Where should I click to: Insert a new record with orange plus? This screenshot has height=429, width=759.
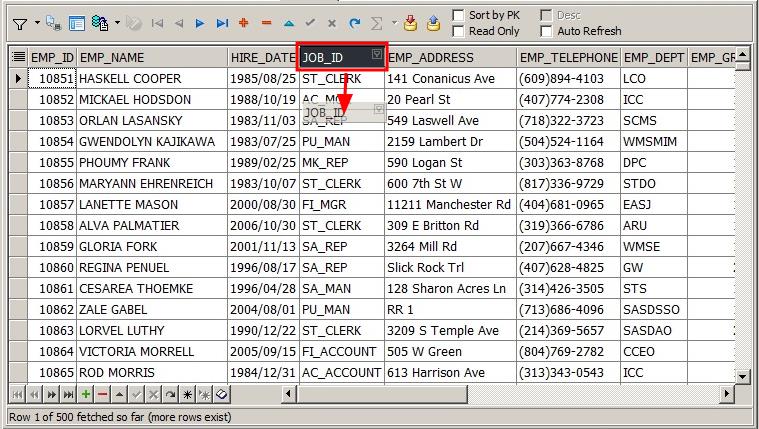[243, 22]
